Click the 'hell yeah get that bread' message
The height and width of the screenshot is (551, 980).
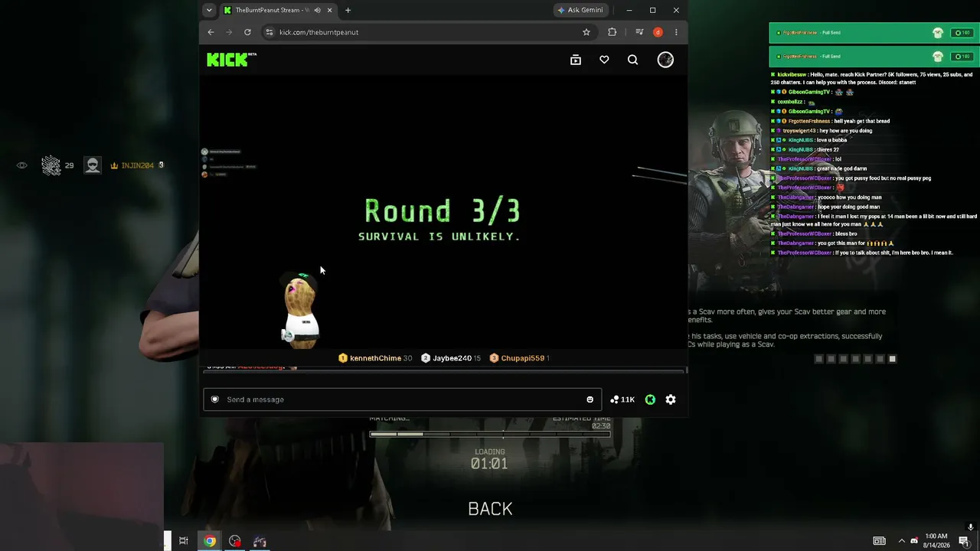(861, 121)
